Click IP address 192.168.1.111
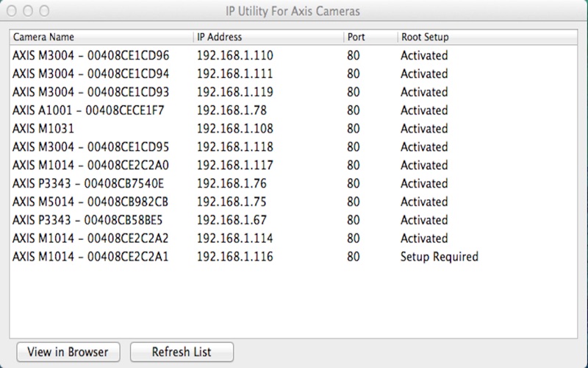 [235, 74]
